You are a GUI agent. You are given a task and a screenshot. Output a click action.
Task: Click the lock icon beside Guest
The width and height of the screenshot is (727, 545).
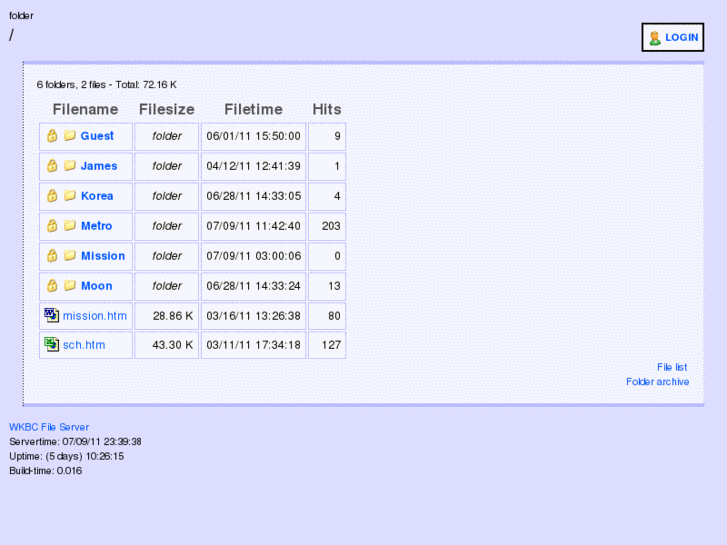click(x=52, y=136)
